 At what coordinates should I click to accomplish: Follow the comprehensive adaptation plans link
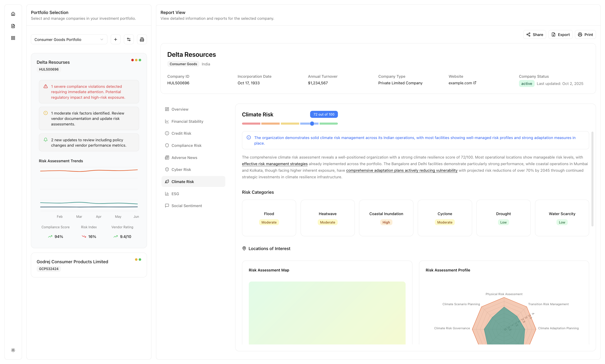pos(401,170)
